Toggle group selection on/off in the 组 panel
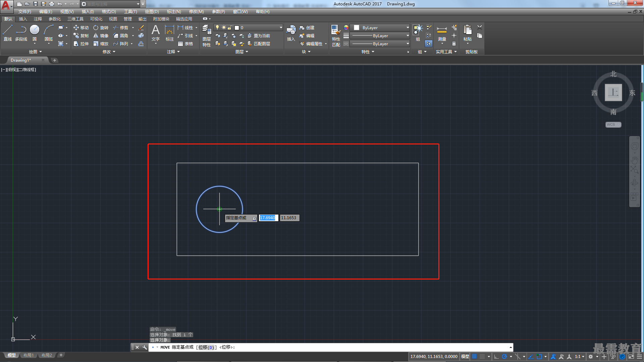This screenshot has height=362, width=644. pos(429,44)
